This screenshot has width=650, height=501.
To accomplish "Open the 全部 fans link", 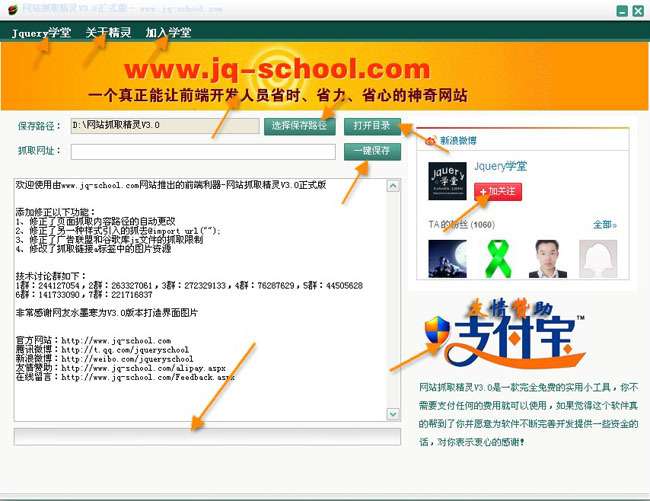I will pos(605,225).
